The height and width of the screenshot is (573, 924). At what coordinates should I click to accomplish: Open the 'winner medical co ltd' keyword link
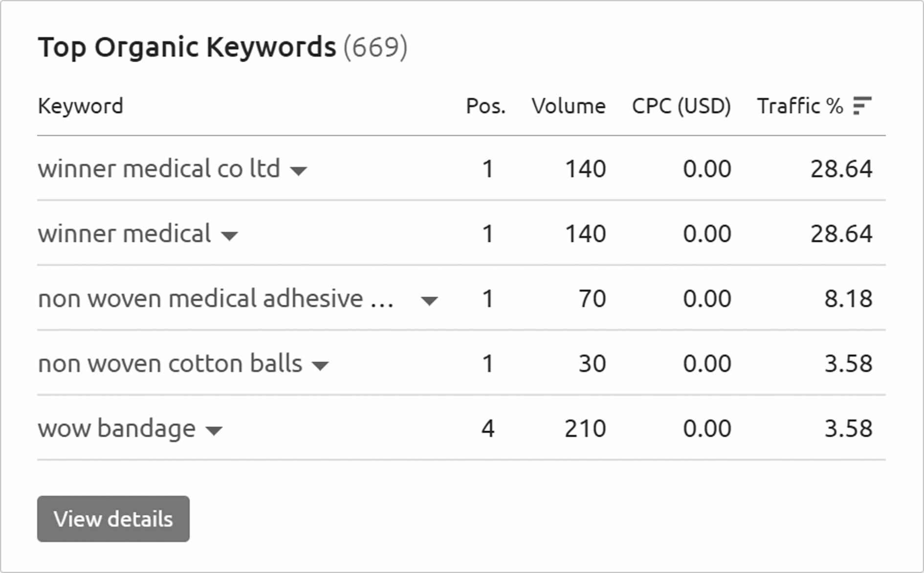pos(159,169)
